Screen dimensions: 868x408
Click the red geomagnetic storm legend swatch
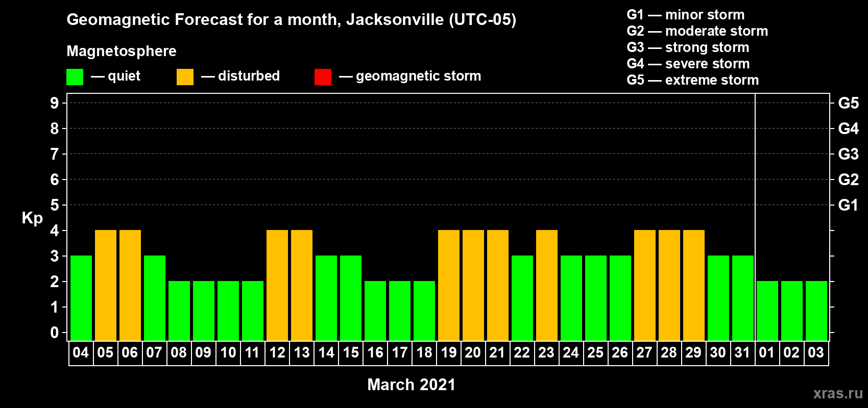coord(323,77)
